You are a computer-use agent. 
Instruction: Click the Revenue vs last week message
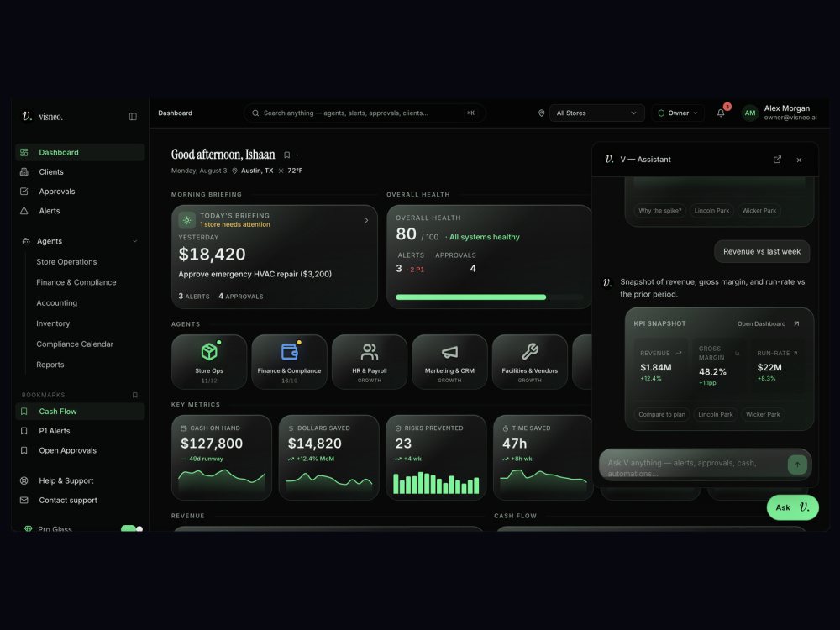pyautogui.click(x=762, y=252)
